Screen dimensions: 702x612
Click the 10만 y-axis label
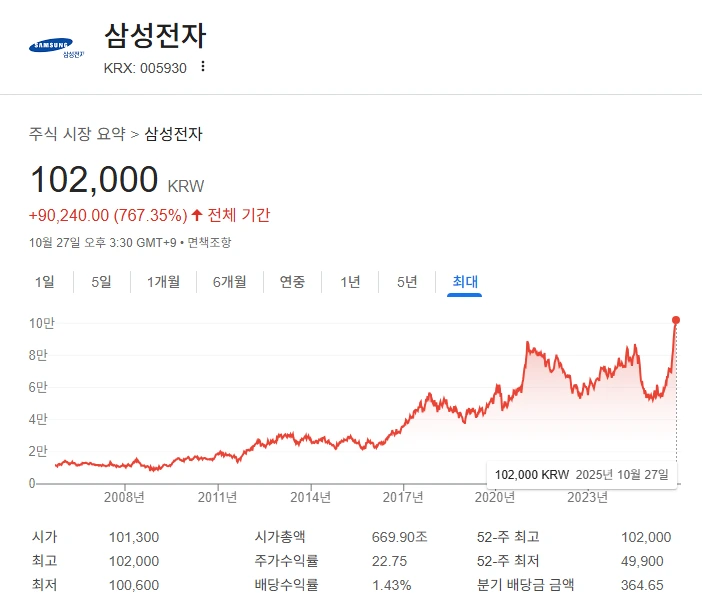point(42,323)
